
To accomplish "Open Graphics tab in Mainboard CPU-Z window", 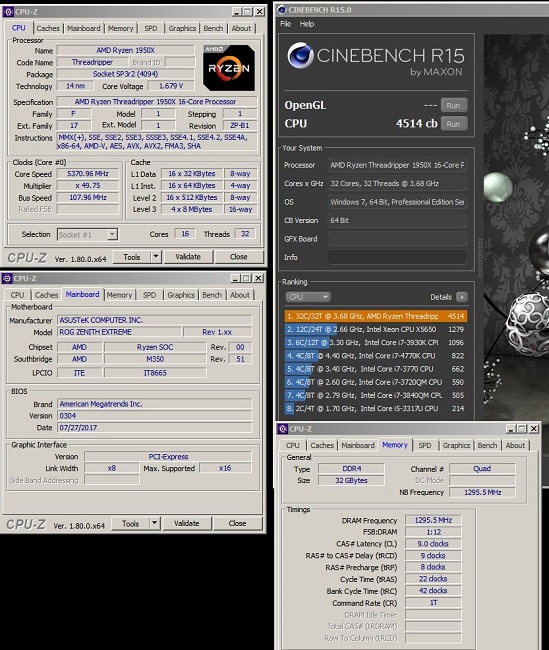I will (181, 295).
